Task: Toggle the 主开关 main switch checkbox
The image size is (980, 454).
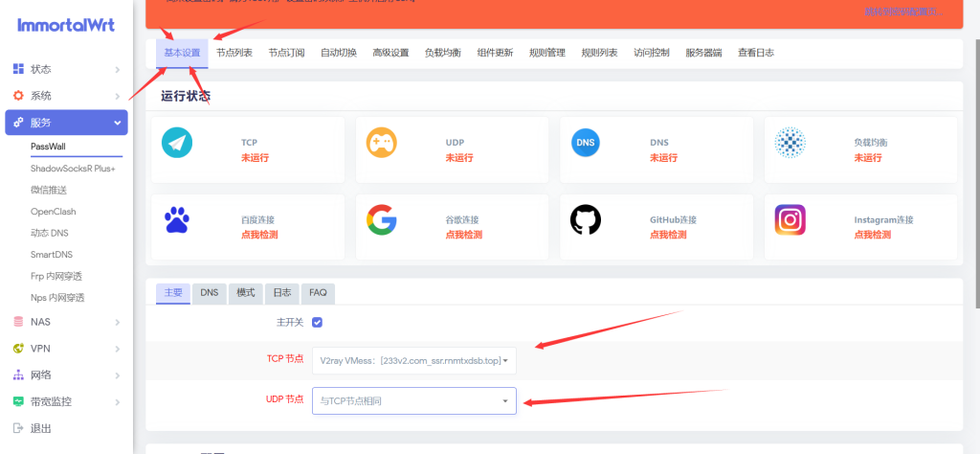Action: tap(317, 323)
